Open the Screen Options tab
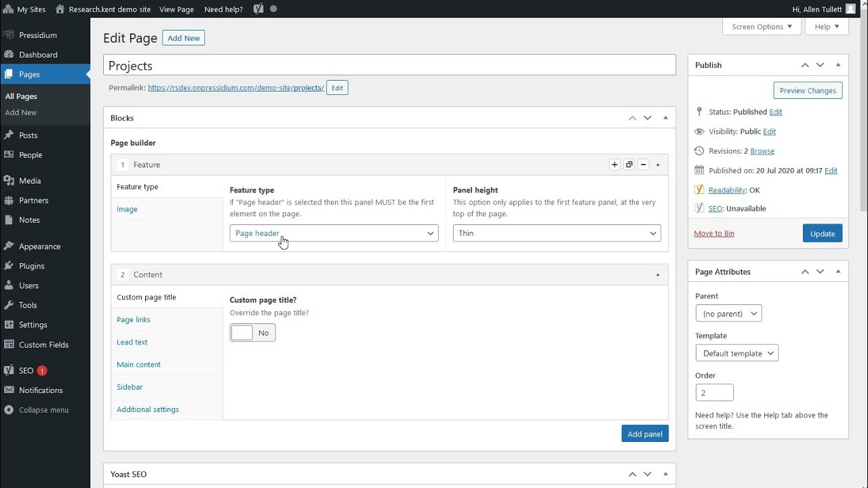The image size is (868, 488). [x=762, y=26]
